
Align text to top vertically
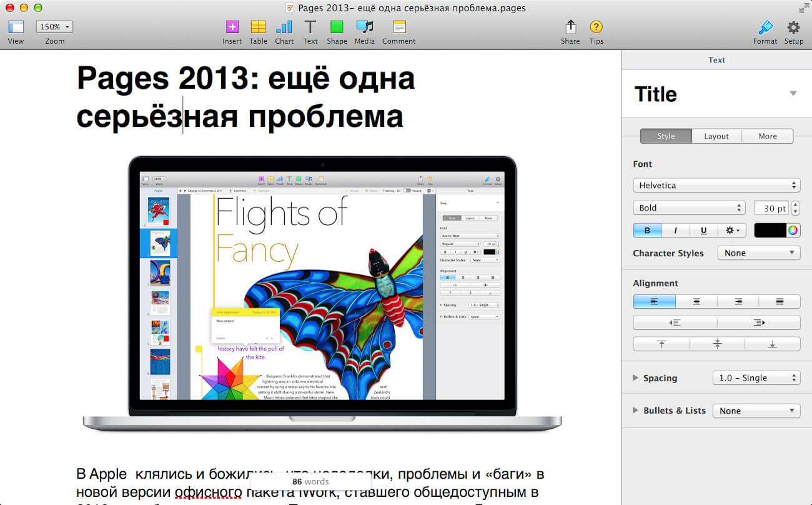pyautogui.click(x=661, y=344)
